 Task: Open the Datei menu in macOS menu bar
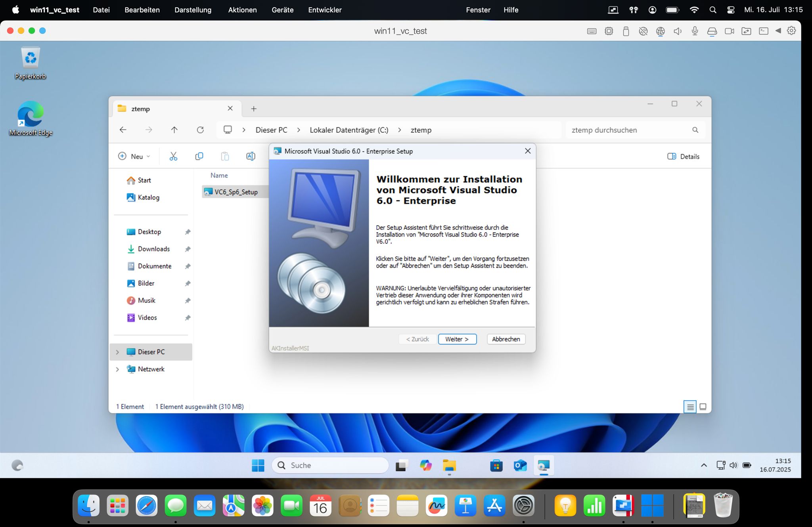(x=101, y=10)
